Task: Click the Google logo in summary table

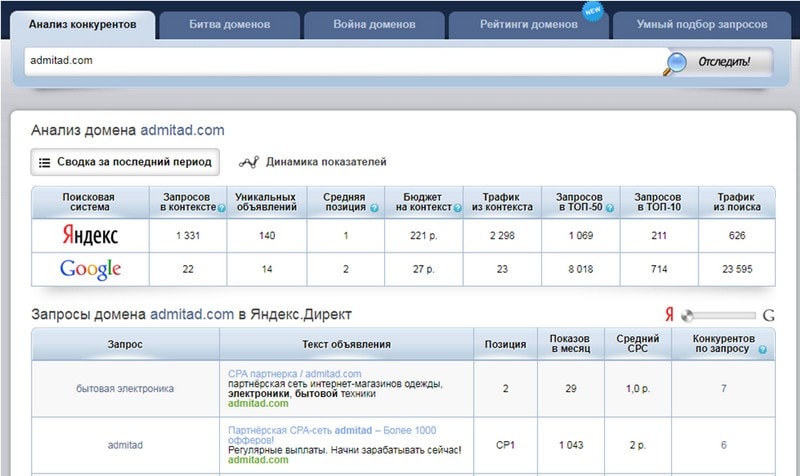Action: point(90,269)
